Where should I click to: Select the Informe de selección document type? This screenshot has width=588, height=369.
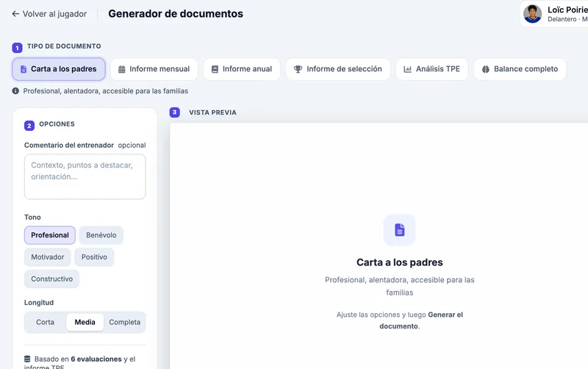pos(338,69)
